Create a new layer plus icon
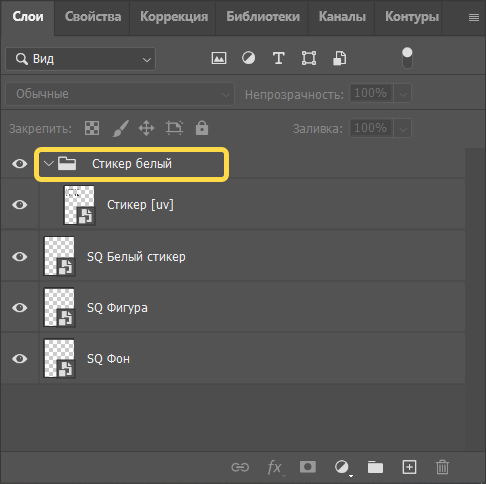Image resolution: width=486 pixels, height=484 pixels. coord(409,467)
